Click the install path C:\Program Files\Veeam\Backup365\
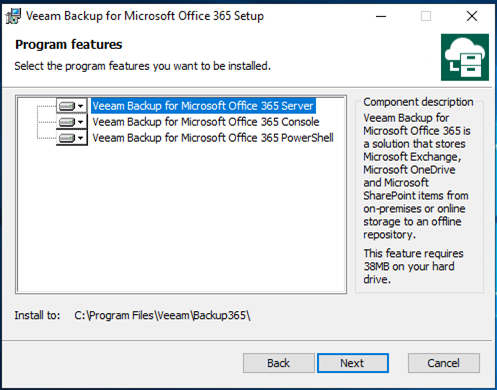This screenshot has width=497, height=390. coord(162,315)
